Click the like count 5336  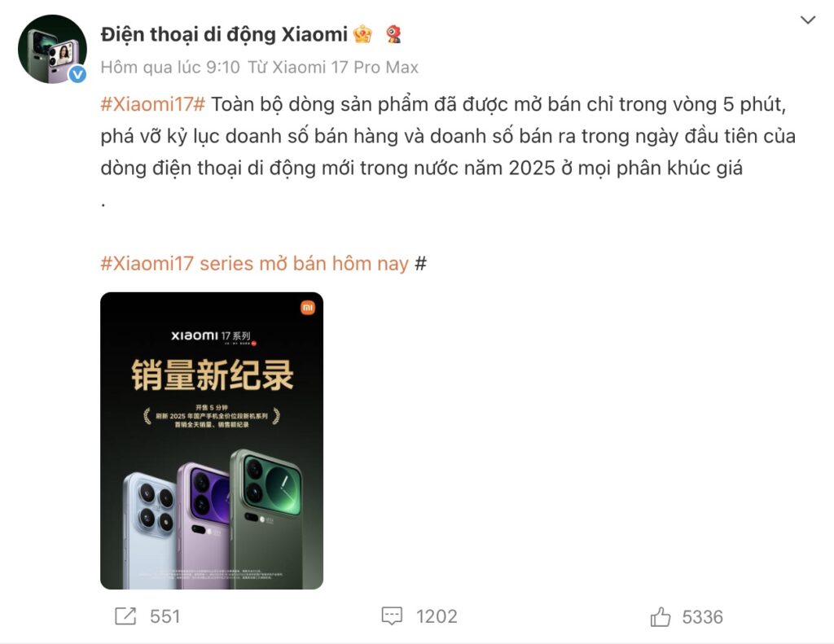coord(703,617)
